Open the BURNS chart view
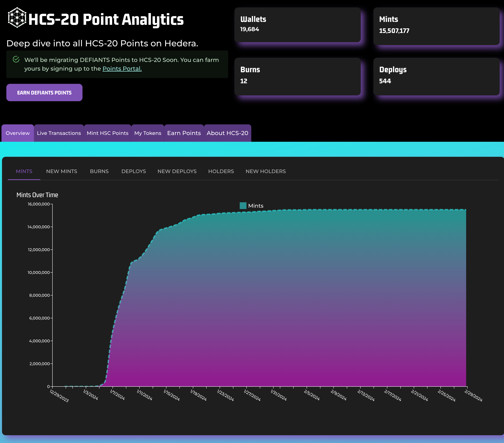 coord(99,171)
